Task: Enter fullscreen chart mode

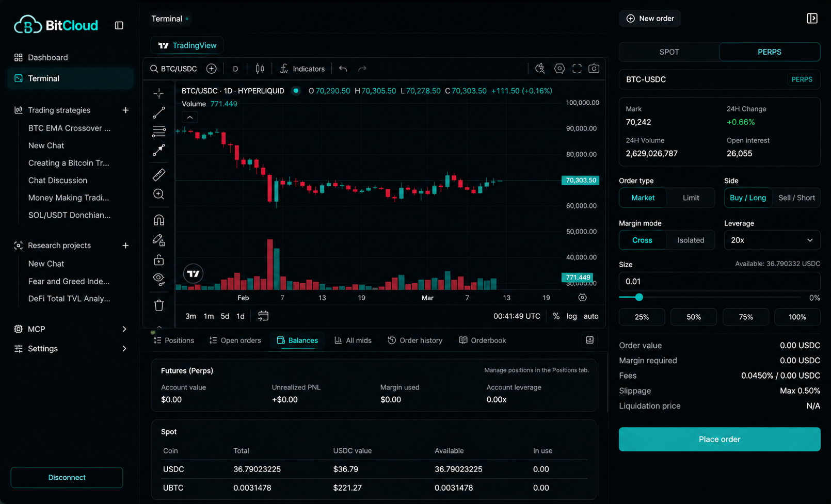Action: (x=577, y=69)
